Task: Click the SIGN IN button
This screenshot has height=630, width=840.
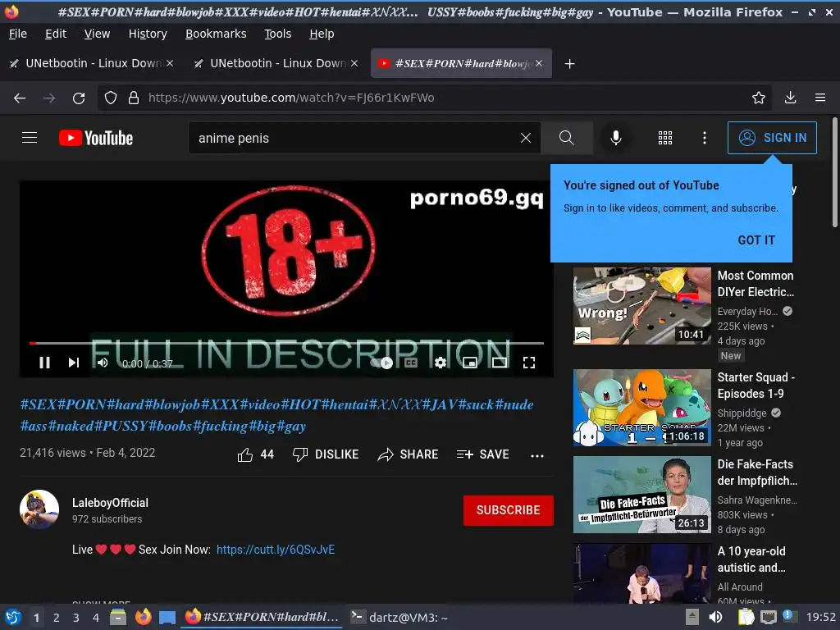Action: [x=772, y=138]
